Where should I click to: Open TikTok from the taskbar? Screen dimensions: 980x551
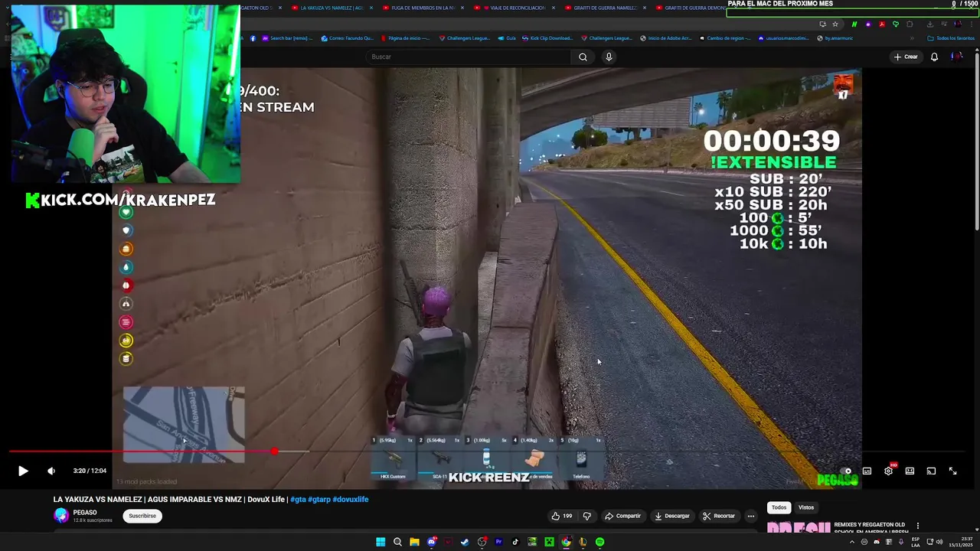(x=515, y=542)
